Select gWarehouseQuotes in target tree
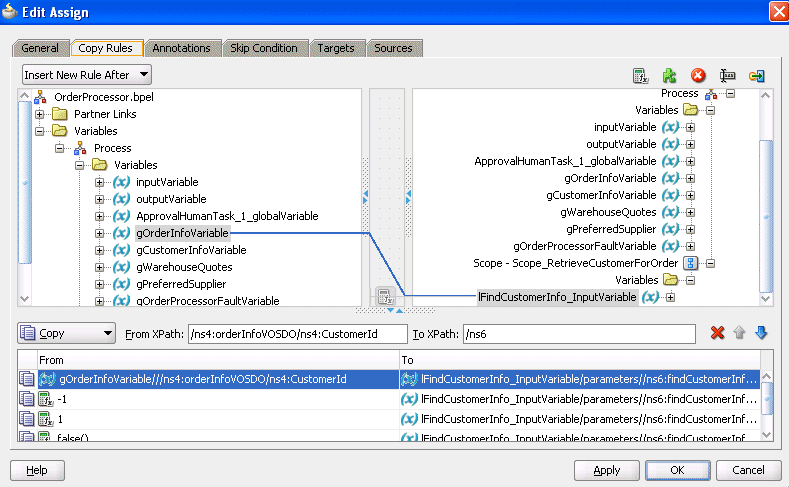 tap(608, 212)
